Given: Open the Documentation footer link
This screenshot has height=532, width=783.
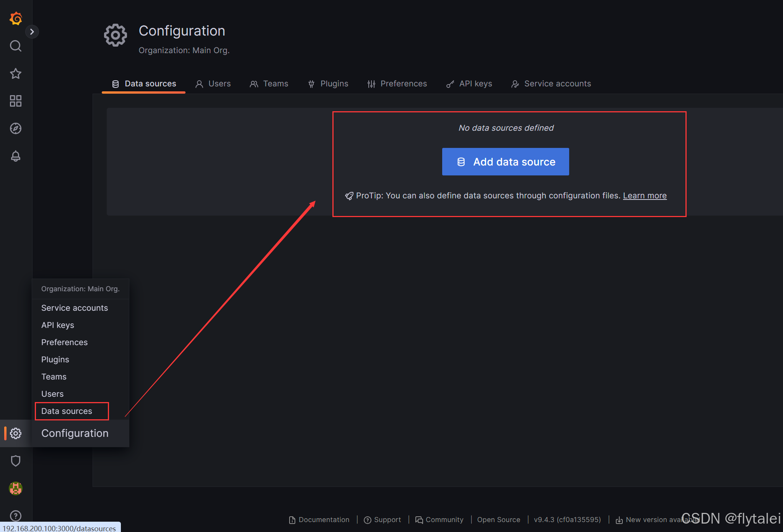Looking at the screenshot, I should [x=319, y=520].
